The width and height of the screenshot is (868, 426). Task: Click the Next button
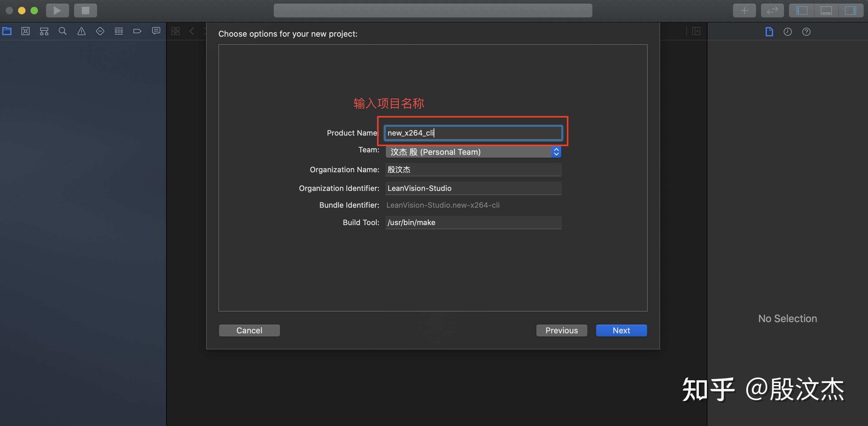pyautogui.click(x=621, y=330)
